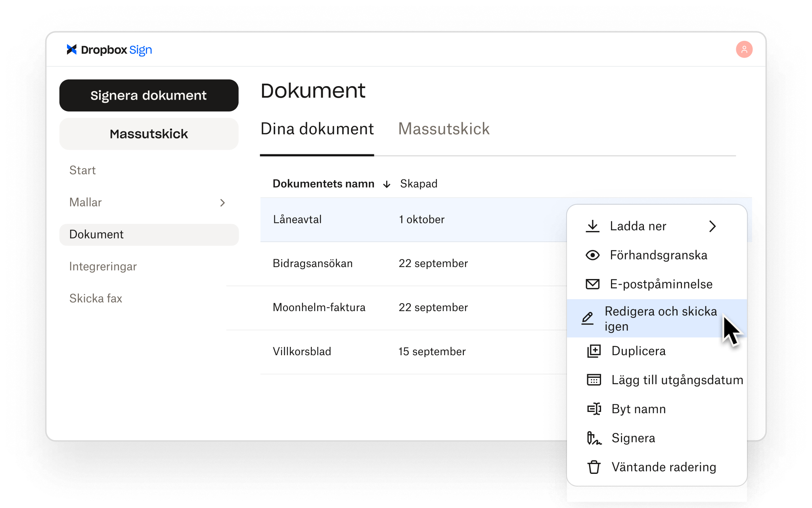The width and height of the screenshot is (812, 508).
Task: Click the Dropbox Sign logo
Action: coord(109,50)
